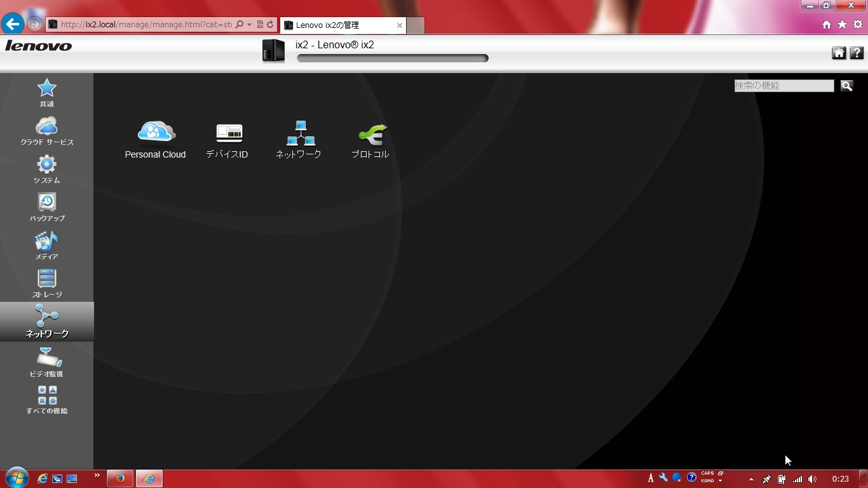Image resolution: width=868 pixels, height=488 pixels.
Task: Open the help question mark button
Action: click(856, 53)
